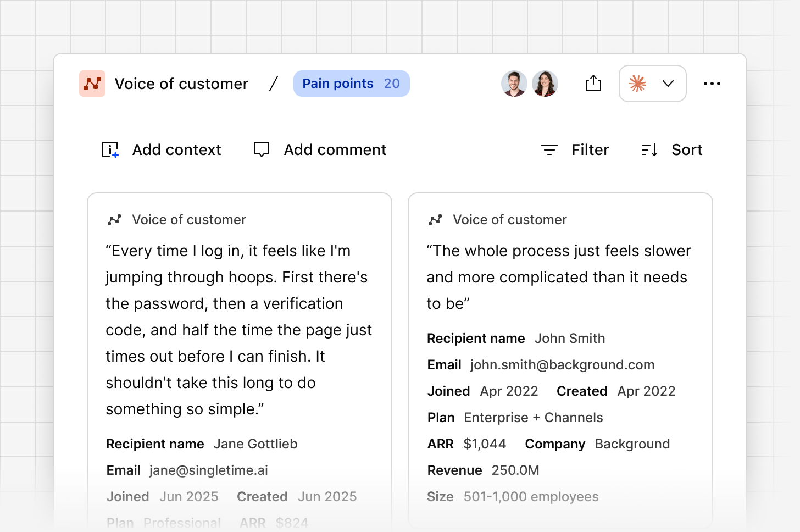Open the three-dot more options menu
800x532 pixels.
point(712,84)
